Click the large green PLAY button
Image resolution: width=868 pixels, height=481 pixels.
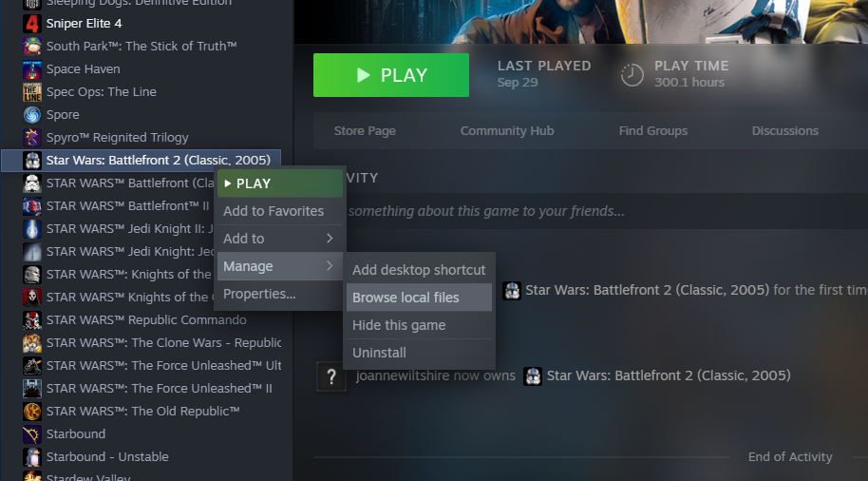click(391, 75)
